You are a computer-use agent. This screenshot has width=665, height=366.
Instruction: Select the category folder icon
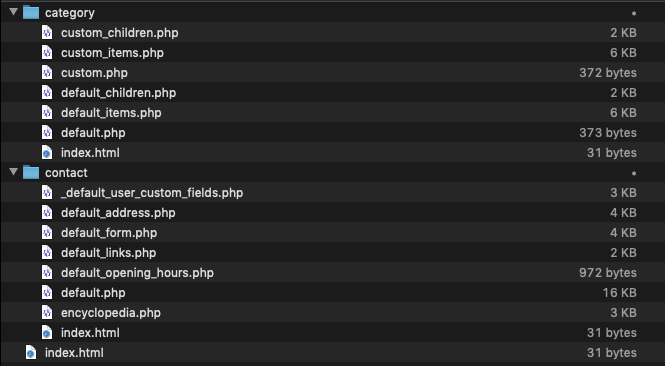tap(31, 12)
